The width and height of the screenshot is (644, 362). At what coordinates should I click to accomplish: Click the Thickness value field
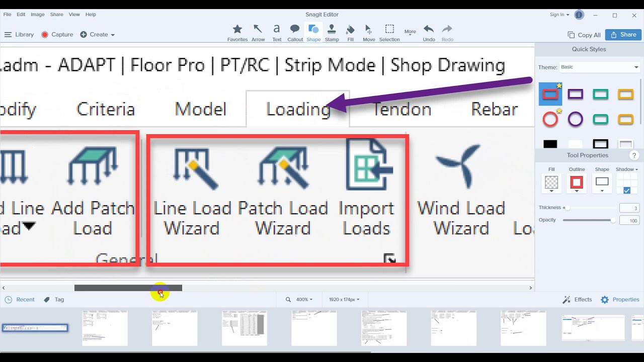pyautogui.click(x=629, y=208)
